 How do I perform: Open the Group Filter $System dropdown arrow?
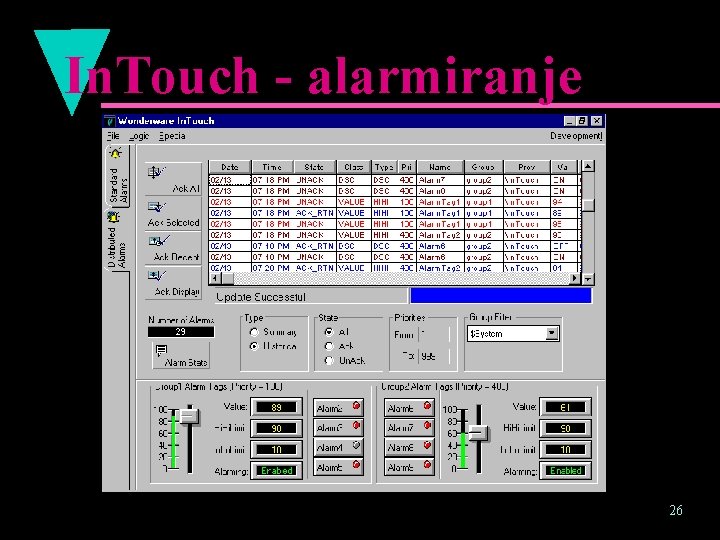coord(552,333)
